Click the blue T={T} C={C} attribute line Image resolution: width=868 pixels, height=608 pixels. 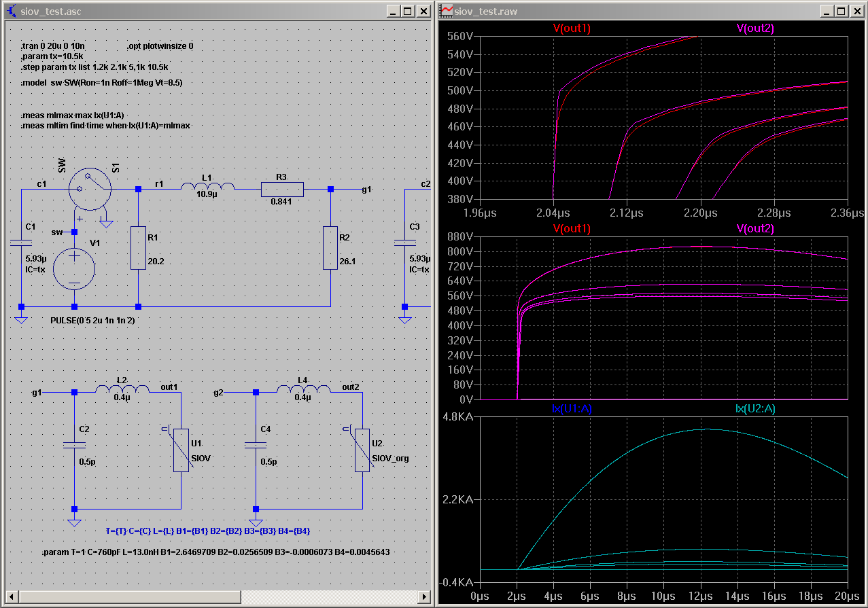point(208,531)
